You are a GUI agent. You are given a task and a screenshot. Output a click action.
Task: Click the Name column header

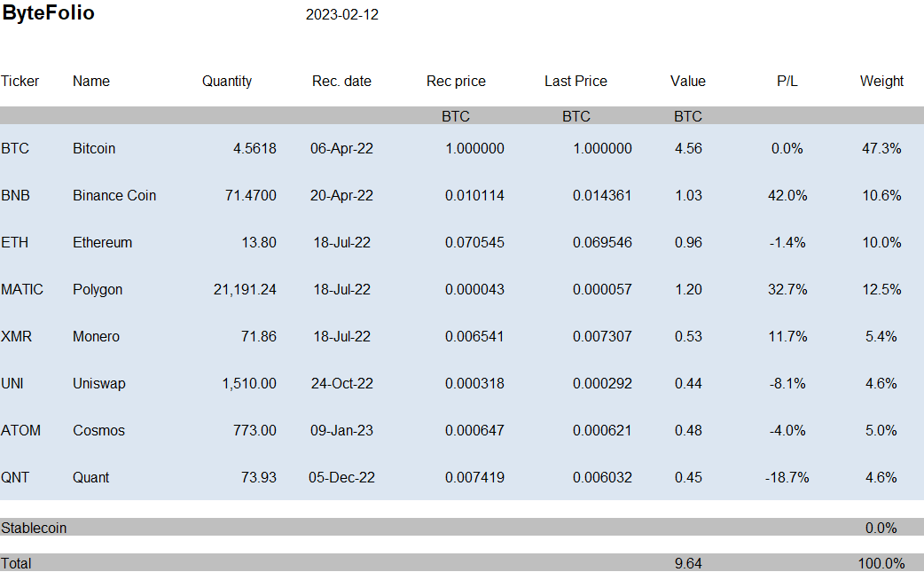[x=91, y=81]
